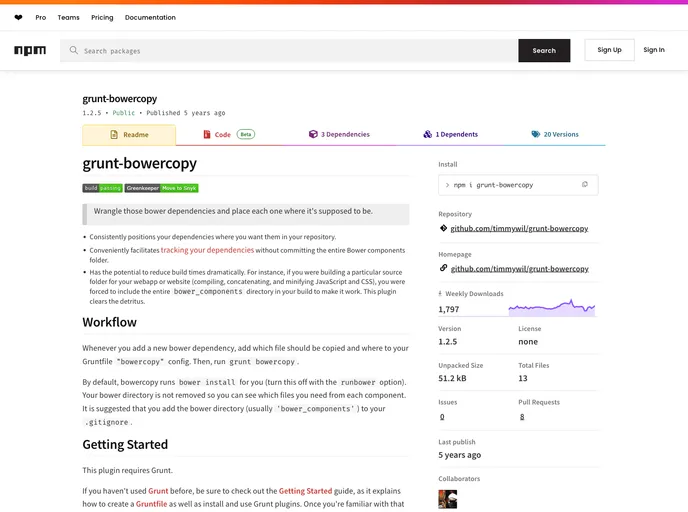Click the weekly downloads value 1,797
This screenshot has height=512, width=688.
(448, 309)
